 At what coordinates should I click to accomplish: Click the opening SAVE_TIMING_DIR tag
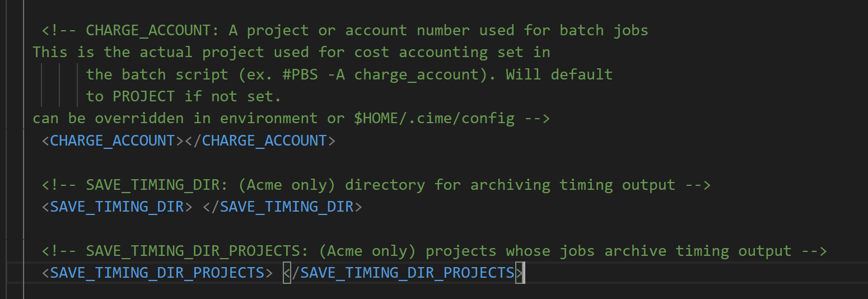[x=118, y=207]
